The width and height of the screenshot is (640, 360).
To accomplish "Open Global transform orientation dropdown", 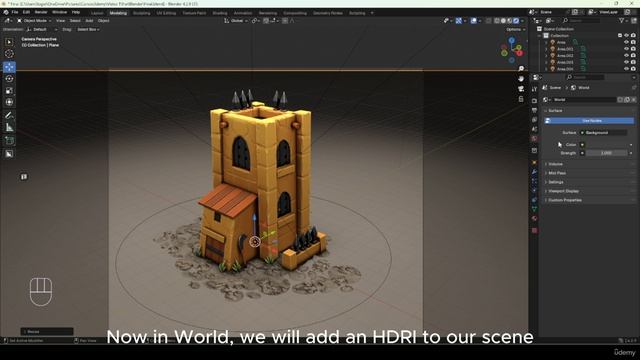I will 236,20.
